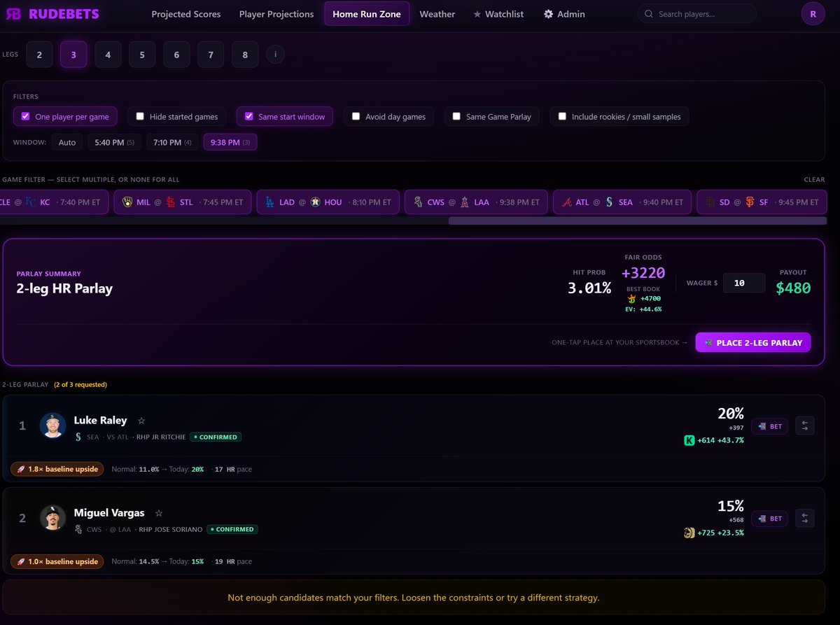Screen dimensions: 840x625
Task: Set parlay legs to 4
Action: 108,55
